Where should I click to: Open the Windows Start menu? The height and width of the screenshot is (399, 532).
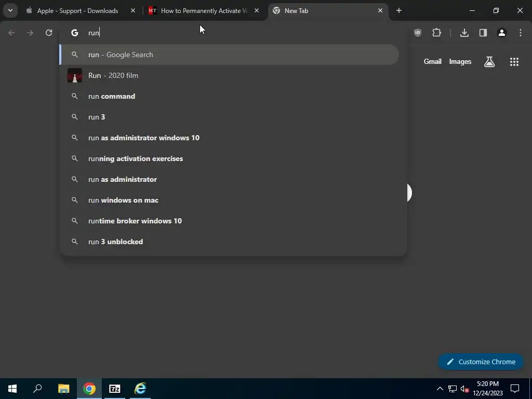pos(12,389)
